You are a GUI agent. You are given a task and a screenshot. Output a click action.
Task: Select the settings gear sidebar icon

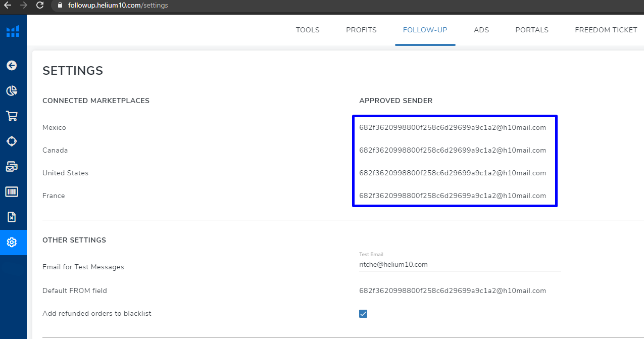12,243
